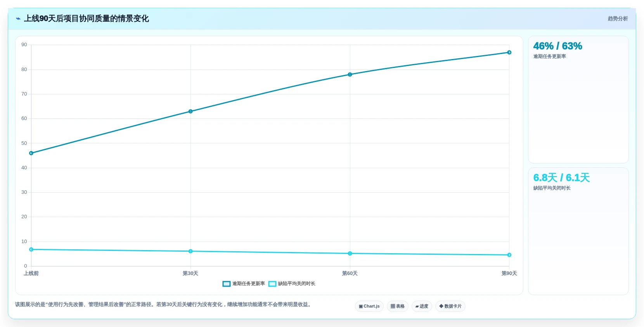Select the 表格 tag chip
This screenshot has width=644, height=327.
click(x=398, y=306)
